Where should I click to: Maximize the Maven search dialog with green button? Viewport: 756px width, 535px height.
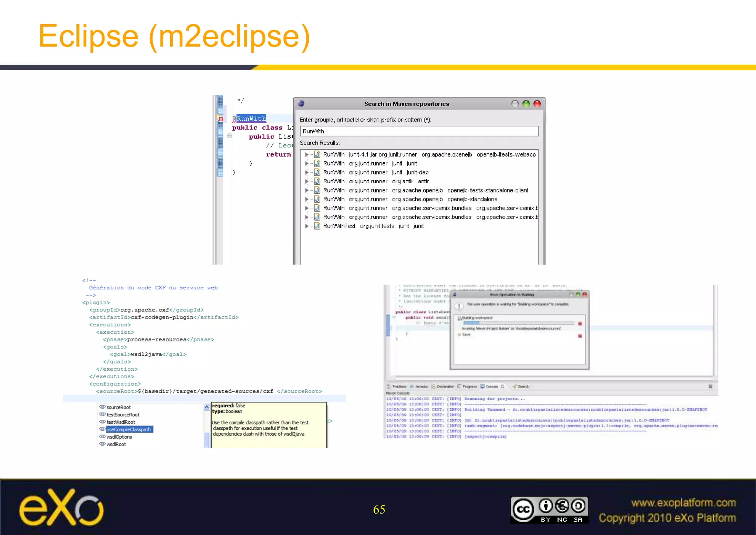526,104
